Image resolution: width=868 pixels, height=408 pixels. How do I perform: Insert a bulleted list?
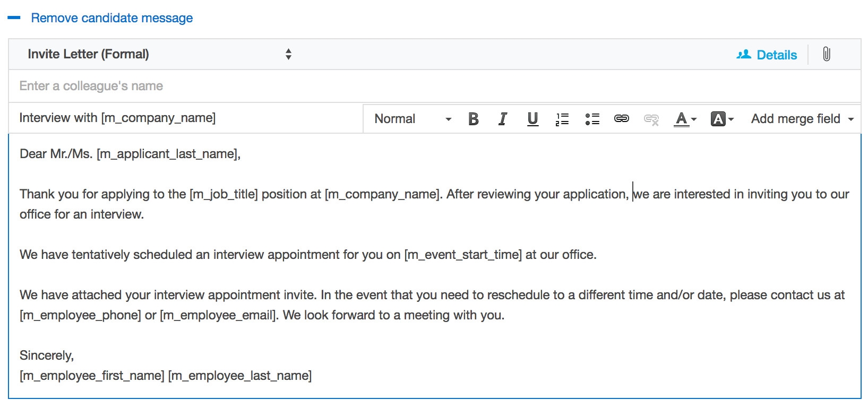click(x=592, y=119)
